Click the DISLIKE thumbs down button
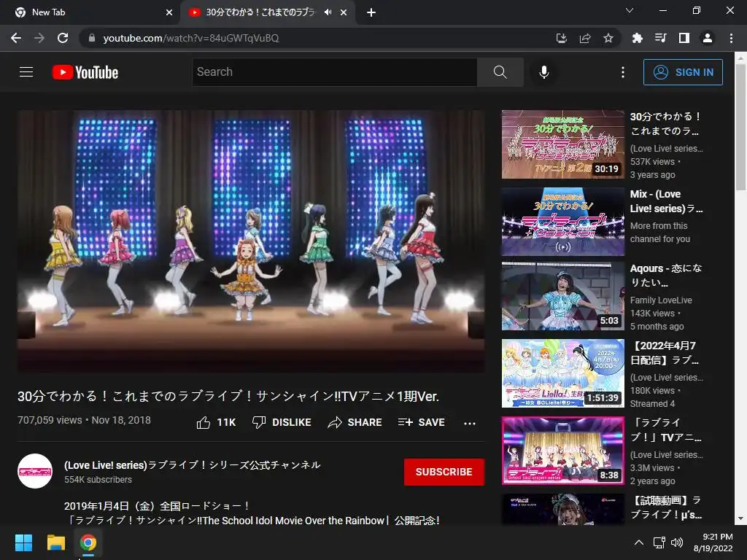The image size is (747, 560). pos(282,422)
